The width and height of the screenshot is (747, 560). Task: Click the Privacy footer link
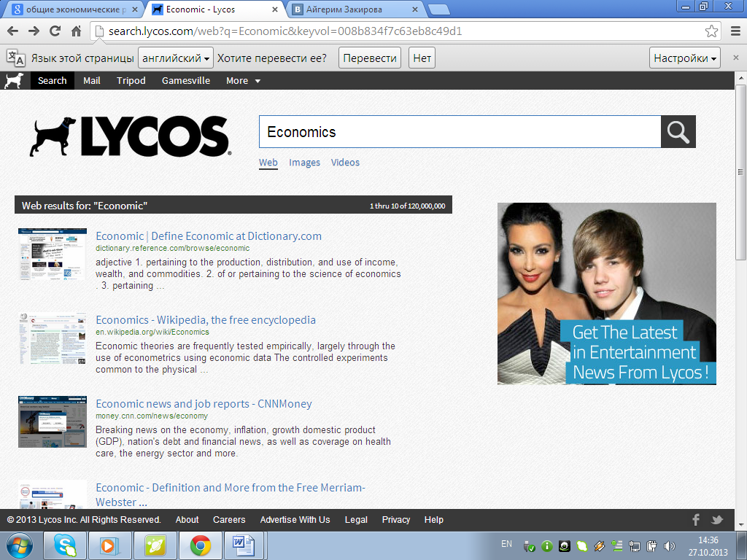396,519
